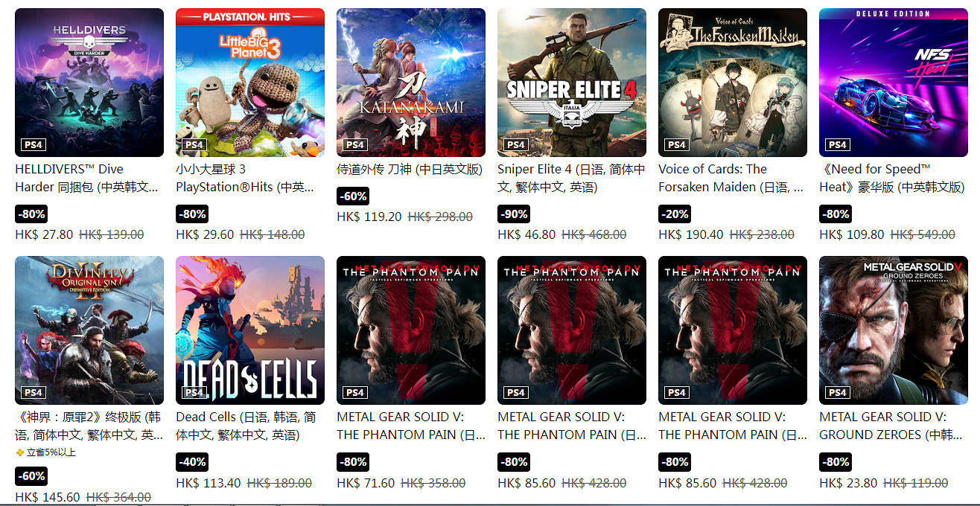The height and width of the screenshot is (506, 980).
Task: Select the Katanakami game cover art
Action: pyautogui.click(x=411, y=83)
